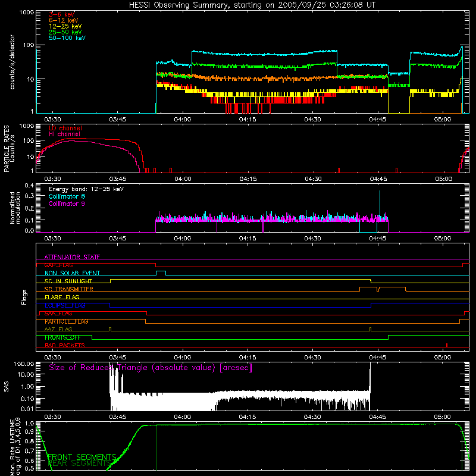The width and height of the screenshot is (476, 476).
Task: Click the 04:15 tick below the SAS panel
Action: [x=248, y=417]
